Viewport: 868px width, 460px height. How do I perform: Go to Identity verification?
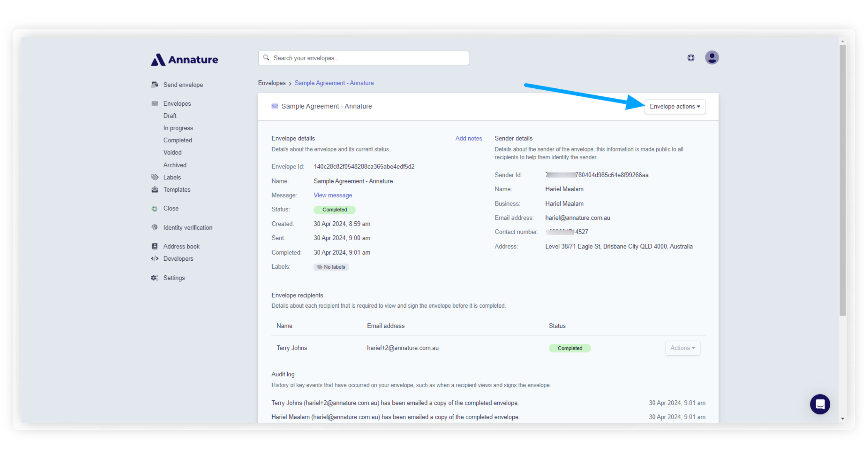coord(188,228)
